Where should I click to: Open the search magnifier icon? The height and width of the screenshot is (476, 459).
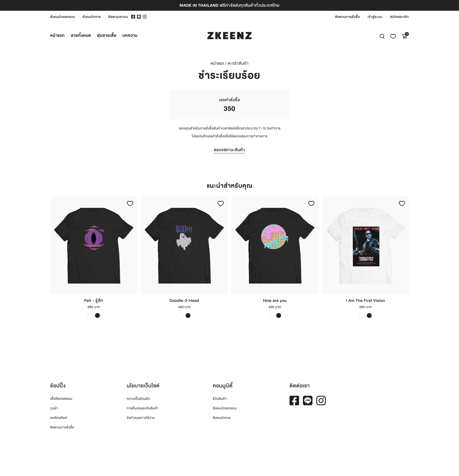382,36
